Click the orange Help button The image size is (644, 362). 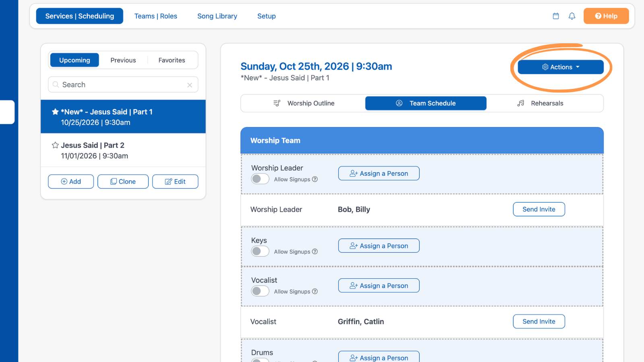pyautogui.click(x=606, y=16)
